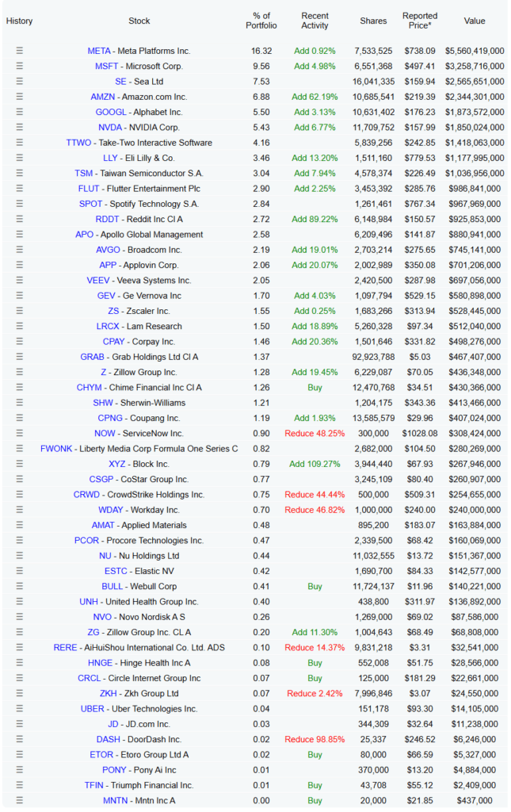Screen dimensions: 511x812
Task: Open history icon for Applied Materials row
Action: click(20, 525)
